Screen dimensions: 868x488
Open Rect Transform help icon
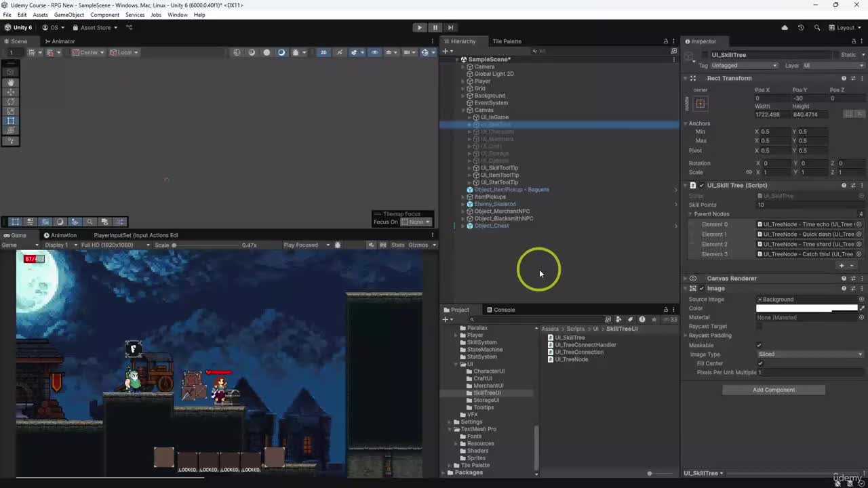click(844, 78)
